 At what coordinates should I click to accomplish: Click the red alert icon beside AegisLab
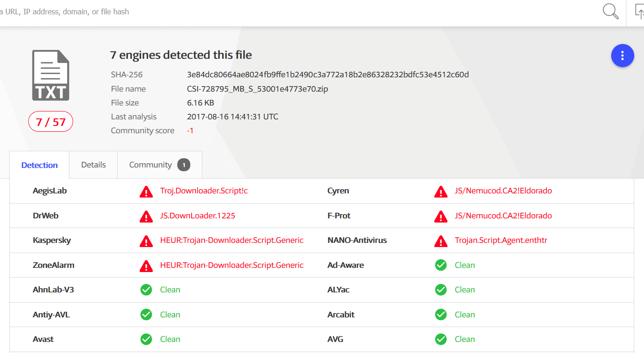pyautogui.click(x=146, y=191)
